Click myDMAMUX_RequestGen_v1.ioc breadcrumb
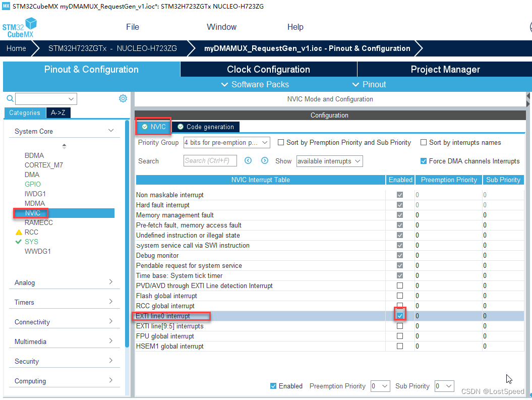Viewport: 532px width, 400px height. [307, 48]
